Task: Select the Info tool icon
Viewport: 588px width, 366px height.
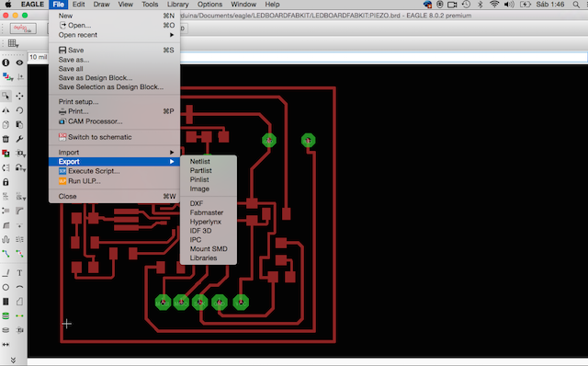Action: pyautogui.click(x=6, y=63)
